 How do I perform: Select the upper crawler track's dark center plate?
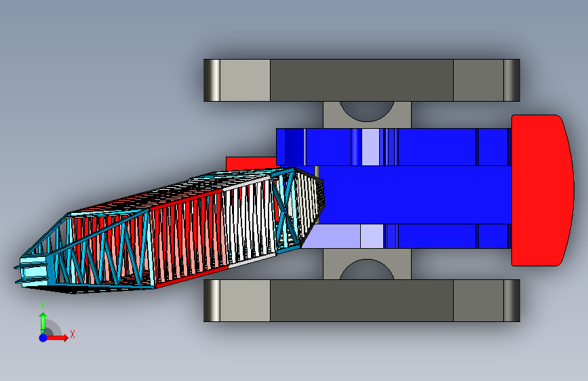tap(361, 80)
